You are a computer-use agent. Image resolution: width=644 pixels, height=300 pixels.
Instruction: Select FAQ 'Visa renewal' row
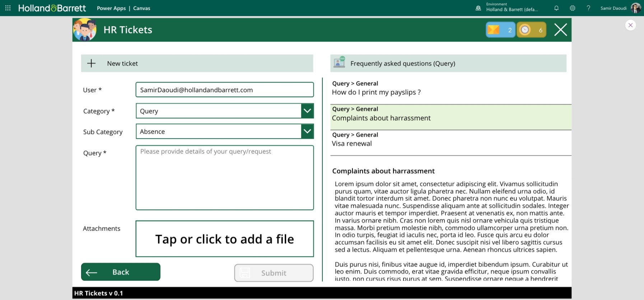click(451, 143)
